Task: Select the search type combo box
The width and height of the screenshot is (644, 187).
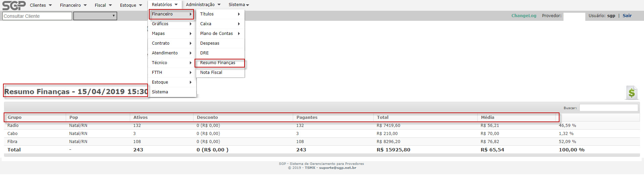Action: point(95,16)
